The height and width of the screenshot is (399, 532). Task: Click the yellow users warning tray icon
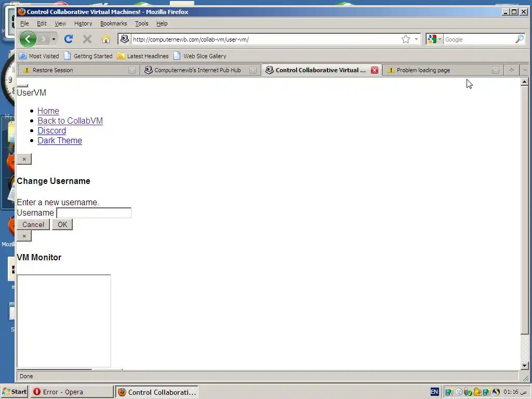(477, 392)
